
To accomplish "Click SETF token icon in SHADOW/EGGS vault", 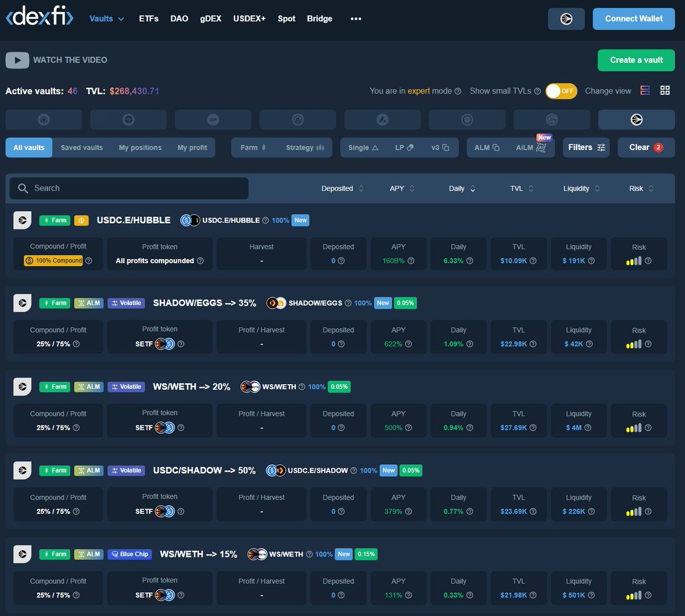I will (x=165, y=344).
